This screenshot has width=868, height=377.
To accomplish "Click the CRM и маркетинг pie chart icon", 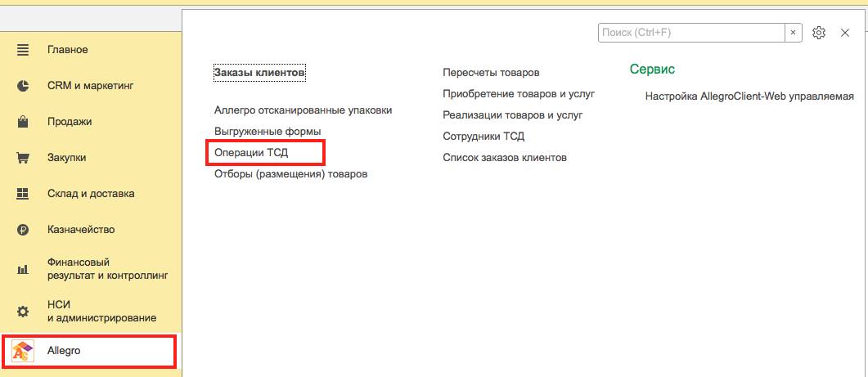I will [x=23, y=86].
